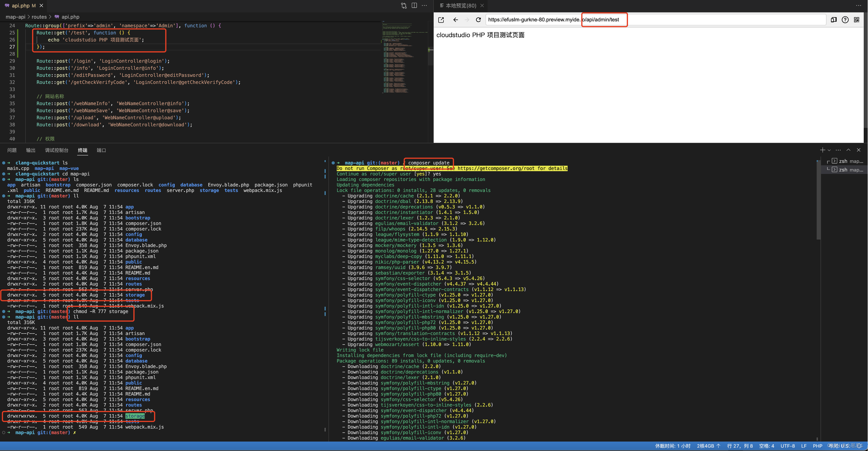Switch to the 调试控制台 panel tab
Image resolution: width=868 pixels, height=451 pixels.
(57, 150)
